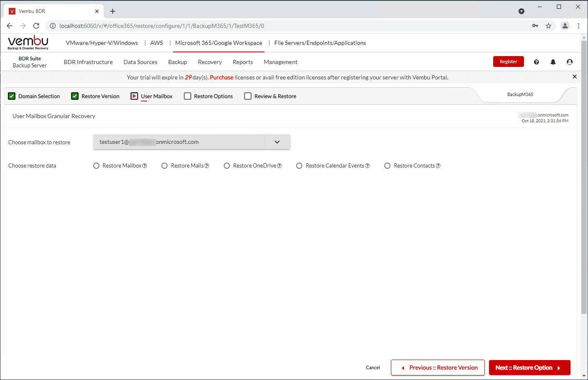Screen dimensions: 588x380
Task: Reload the current page
Action: pos(36,26)
